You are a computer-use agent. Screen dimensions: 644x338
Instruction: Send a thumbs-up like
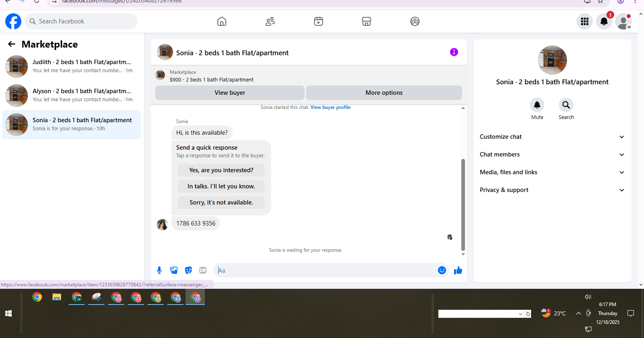click(458, 270)
